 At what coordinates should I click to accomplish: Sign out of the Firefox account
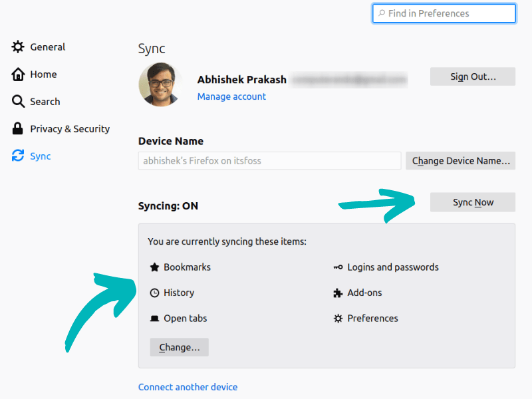coord(472,76)
